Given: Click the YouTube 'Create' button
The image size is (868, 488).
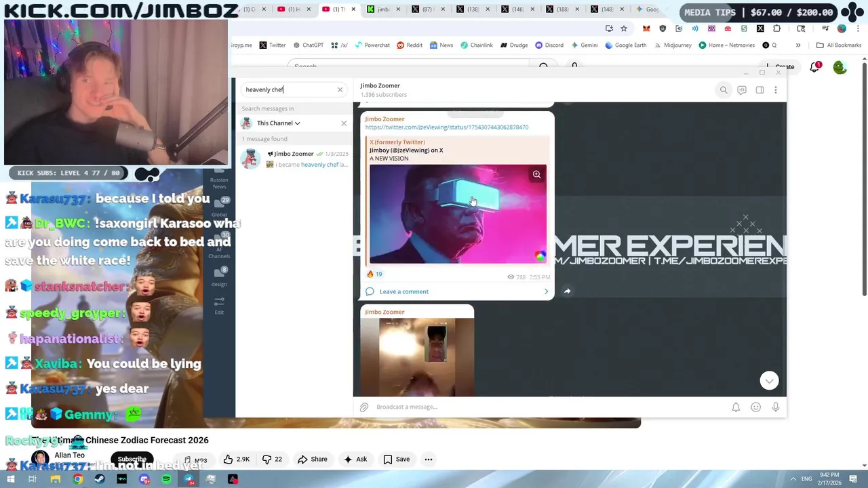Looking at the screenshot, I should click(x=780, y=67).
